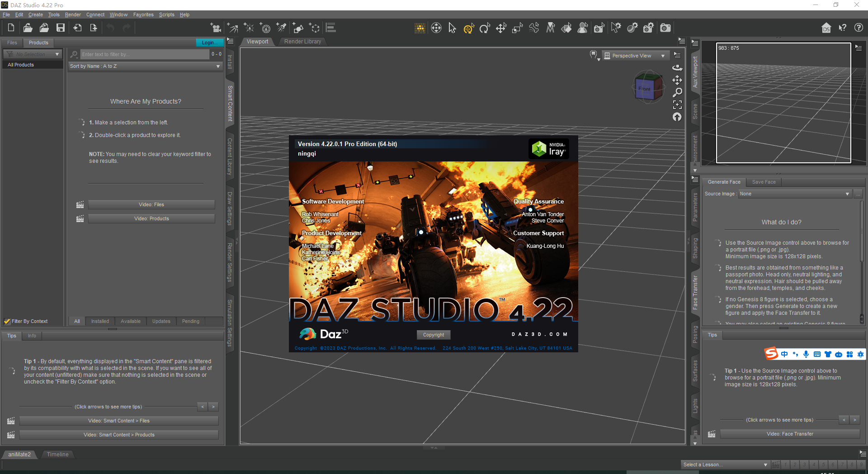Viewport: 868px width, 474px height.
Task: Toggle the Available filter button
Action: coord(131,321)
